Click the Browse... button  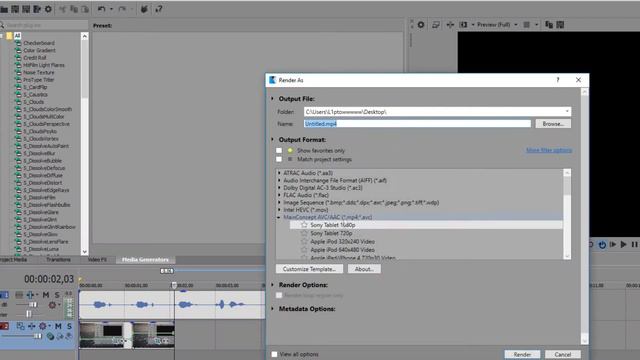553,124
